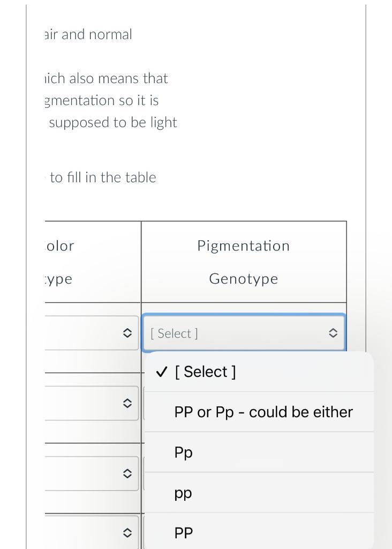
Task: Select the 'PP or Pp - could be either' option
Action: (263, 412)
